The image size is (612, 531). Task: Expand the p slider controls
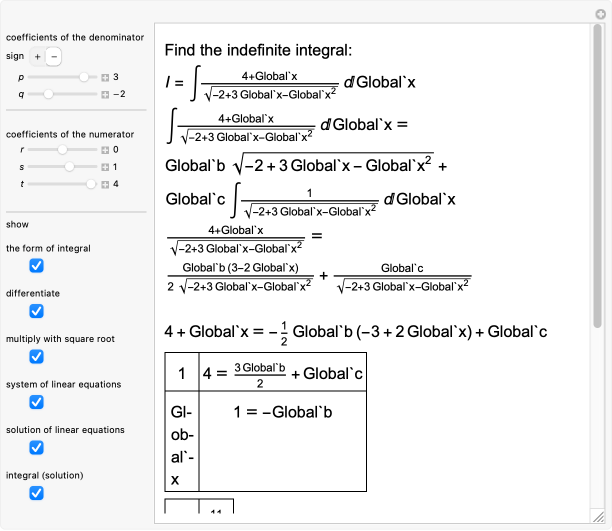(105, 77)
